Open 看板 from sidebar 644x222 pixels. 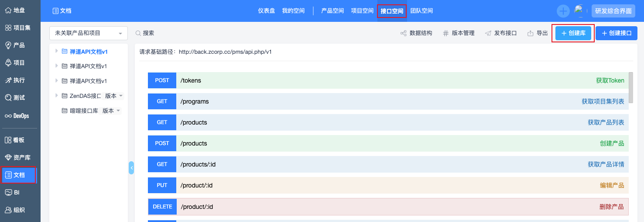click(x=15, y=140)
